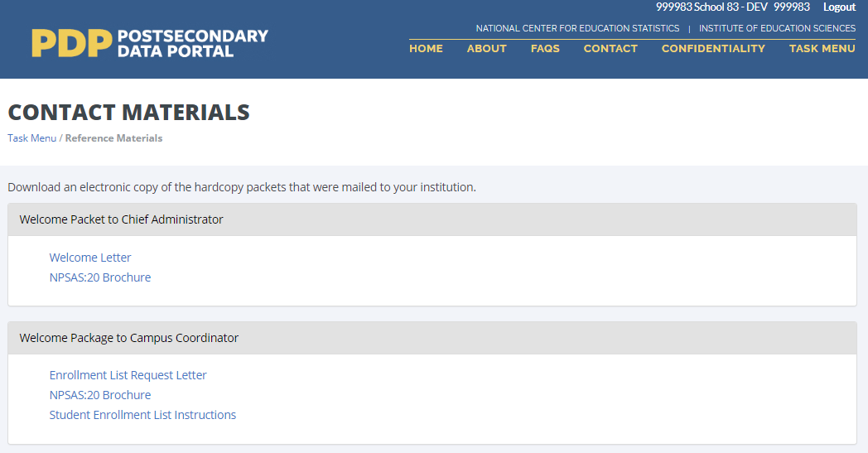Collapse the Welcome Packet to Chief Administrator header
Screen dimensions: 868x453
click(121, 219)
